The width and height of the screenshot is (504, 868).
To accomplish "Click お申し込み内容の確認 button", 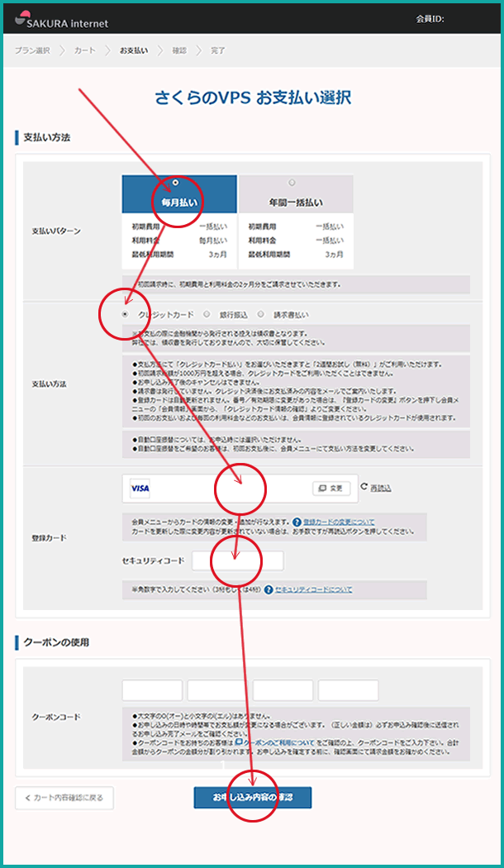I will point(253,798).
